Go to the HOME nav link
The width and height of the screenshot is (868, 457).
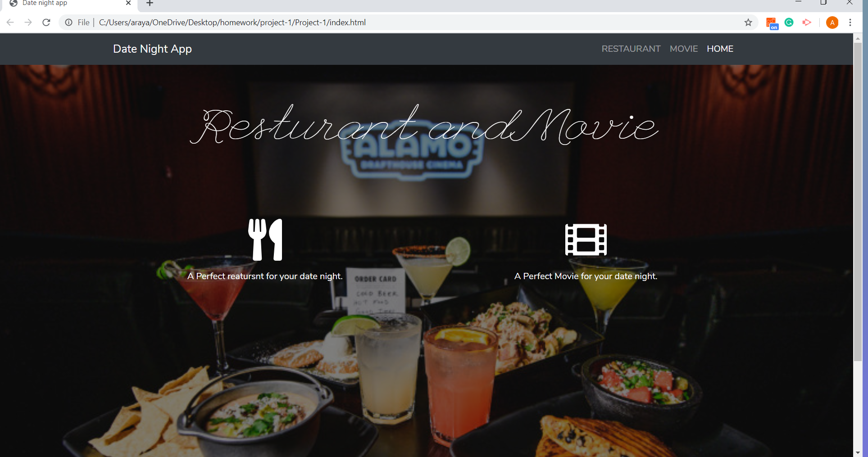tap(720, 49)
